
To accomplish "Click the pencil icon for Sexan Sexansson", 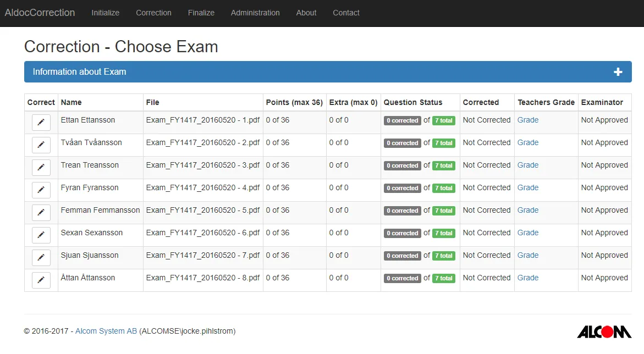I will [41, 235].
